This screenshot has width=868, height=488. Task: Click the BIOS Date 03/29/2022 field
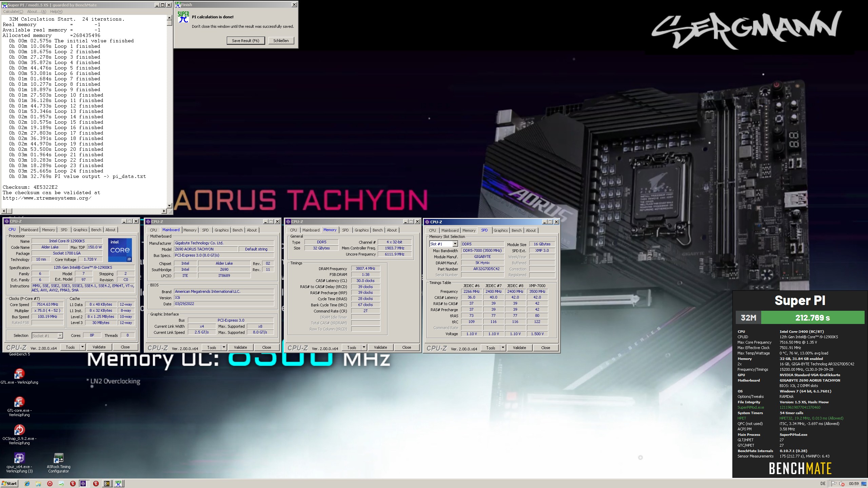point(224,304)
